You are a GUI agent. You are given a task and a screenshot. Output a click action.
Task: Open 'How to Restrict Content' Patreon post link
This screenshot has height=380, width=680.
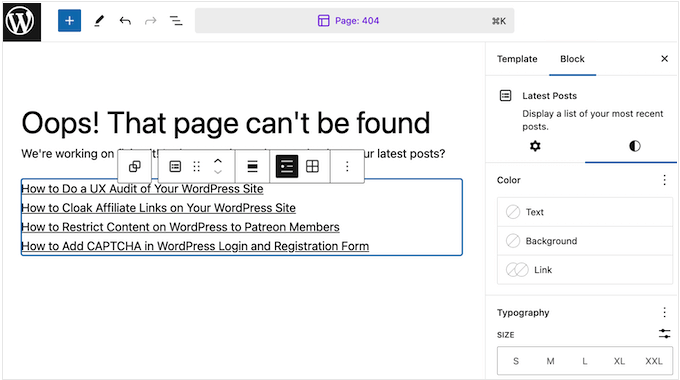click(180, 227)
